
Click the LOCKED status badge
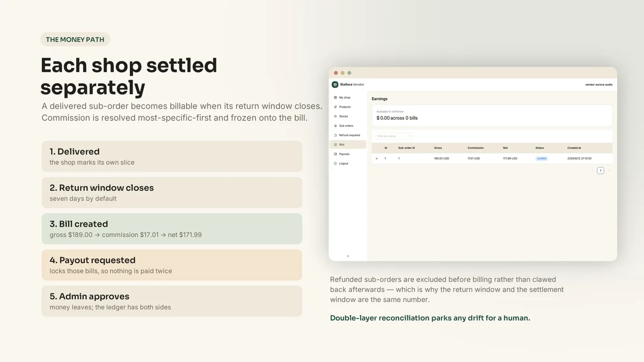[x=542, y=159]
